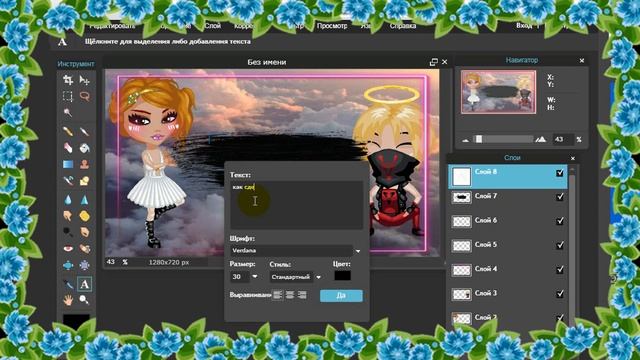Image resolution: width=640 pixels, height=360 pixels.
Task: Select the Dodge tool
Action: 68,232
